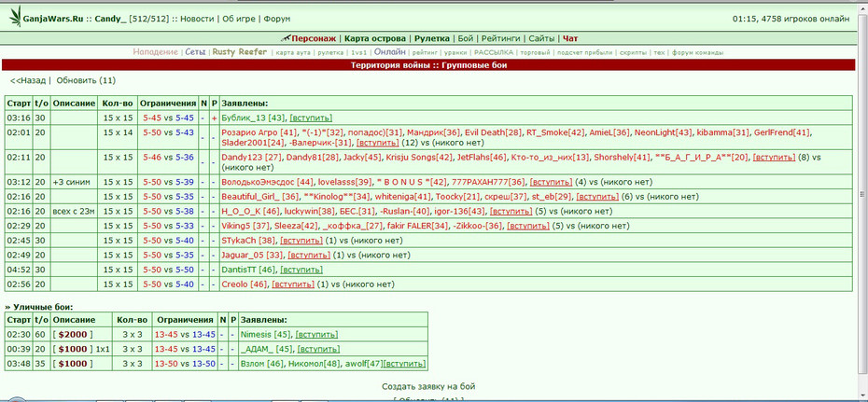Screen dimensions: 868x402
Task: Click Территория войны :: Групповые бои header
Action: point(429,65)
